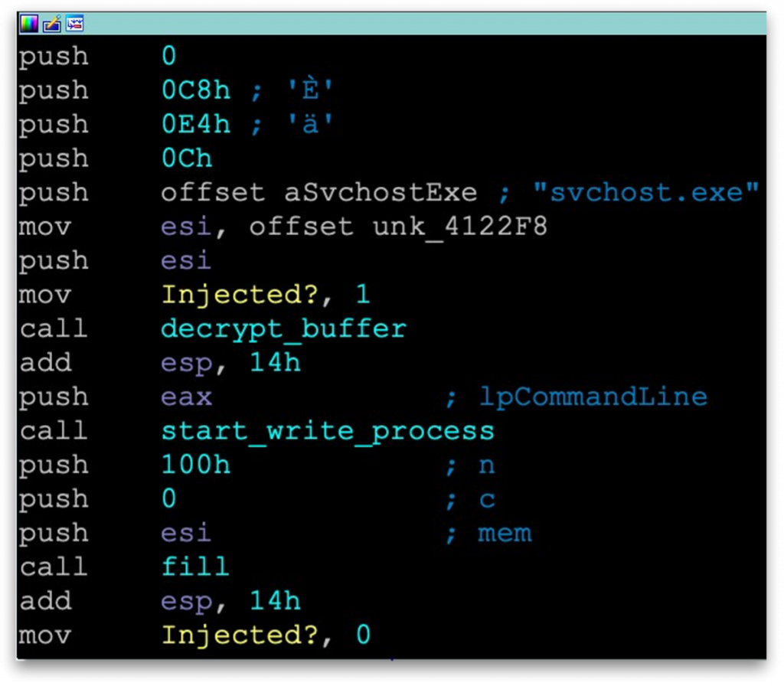This screenshot has height=686, width=784.
Task: Select the 0C8h pushed value
Action: [195, 90]
